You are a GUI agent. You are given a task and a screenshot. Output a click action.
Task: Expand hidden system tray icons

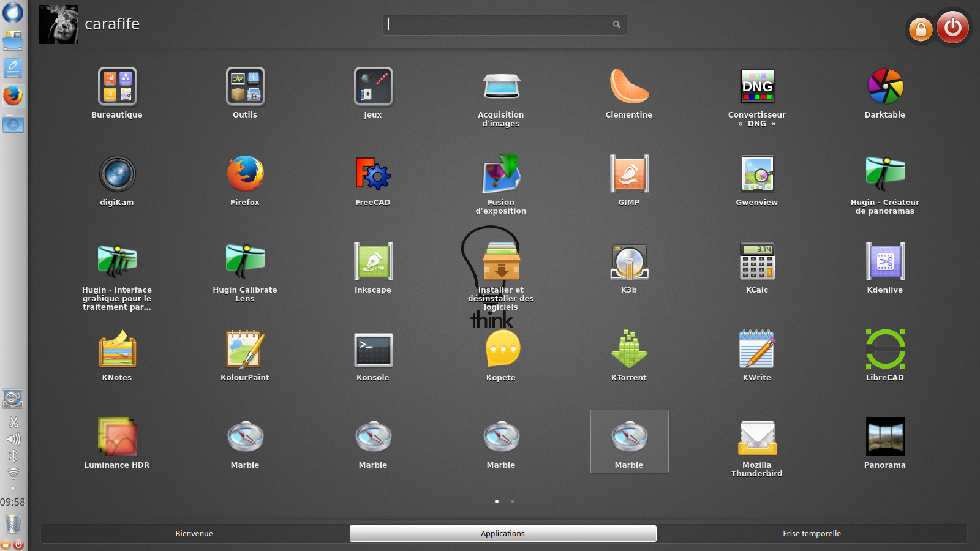[x=13, y=489]
